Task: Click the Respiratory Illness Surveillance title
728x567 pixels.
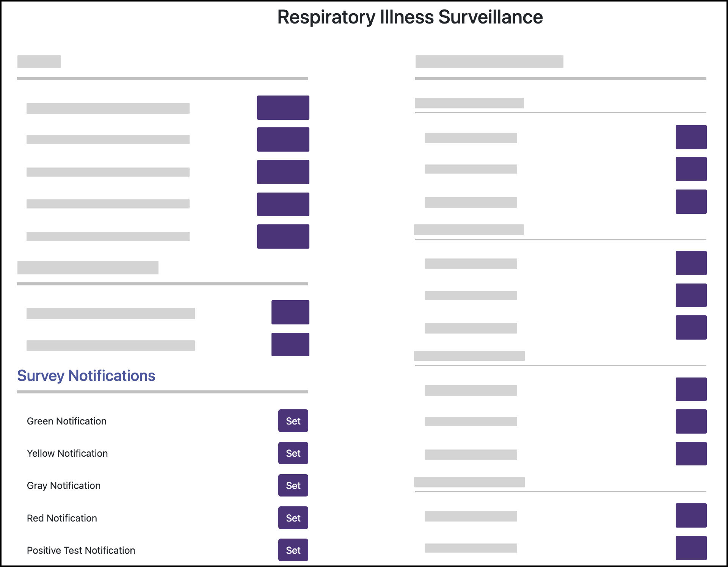Action: [410, 17]
